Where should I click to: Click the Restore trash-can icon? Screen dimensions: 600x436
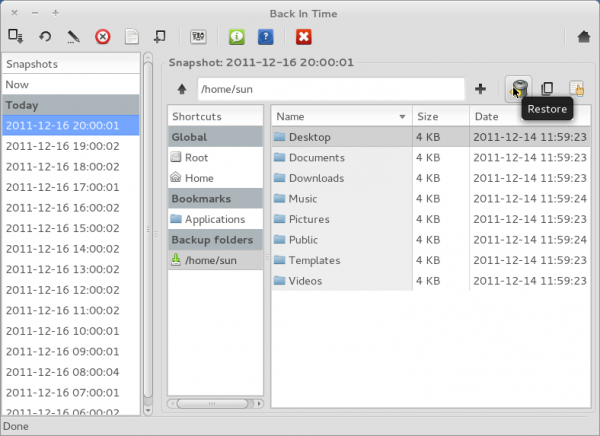(x=518, y=89)
